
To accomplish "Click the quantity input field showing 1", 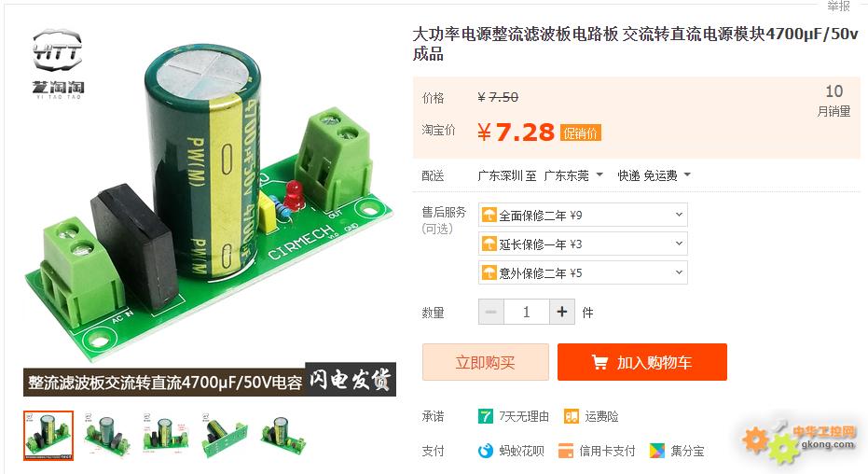I will [x=527, y=312].
